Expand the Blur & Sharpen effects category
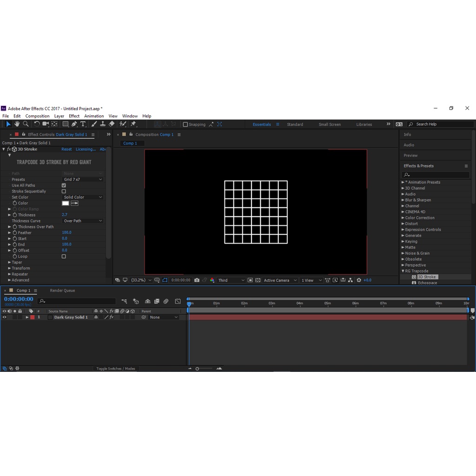The width and height of the screenshot is (476, 476). 403,200
